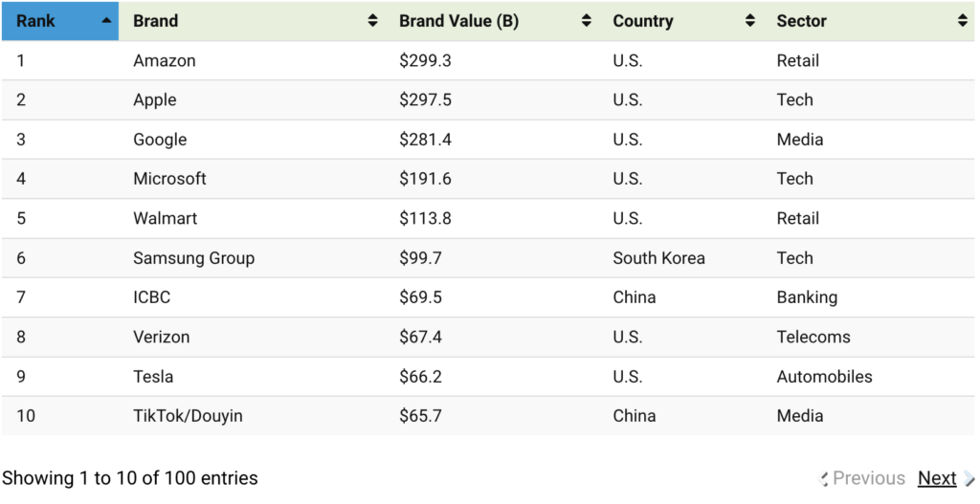The image size is (980, 504).
Task: Click Apple's $297.5 brand value
Action: pyautogui.click(x=425, y=100)
